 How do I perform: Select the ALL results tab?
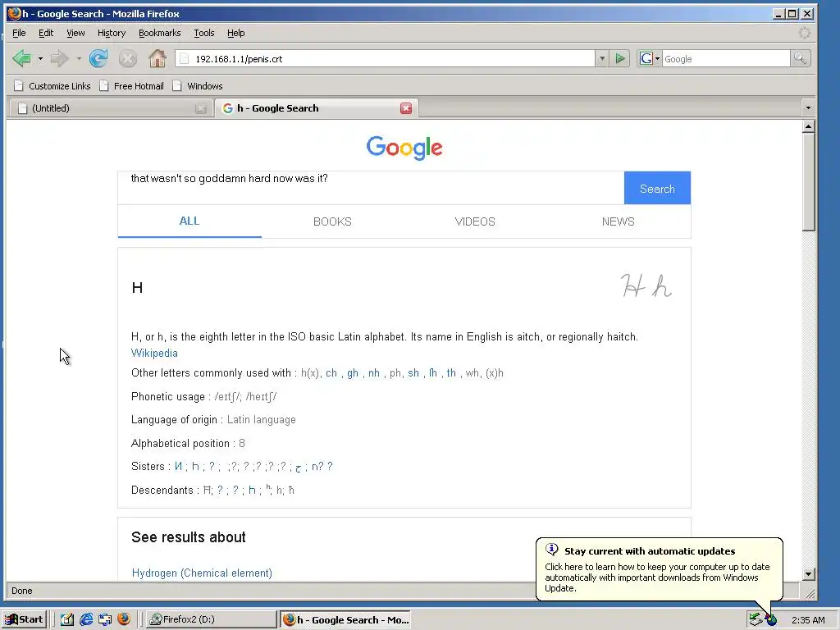coord(189,221)
